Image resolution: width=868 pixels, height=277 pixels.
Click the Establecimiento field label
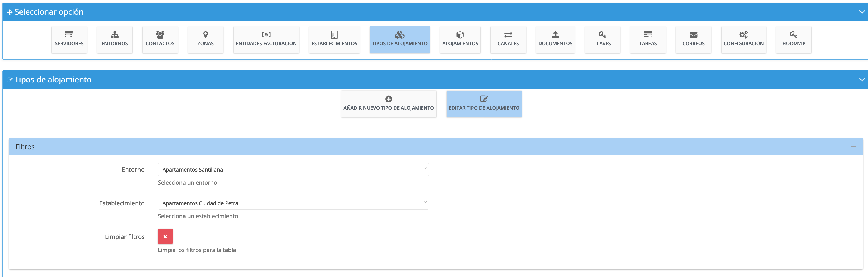(x=122, y=203)
